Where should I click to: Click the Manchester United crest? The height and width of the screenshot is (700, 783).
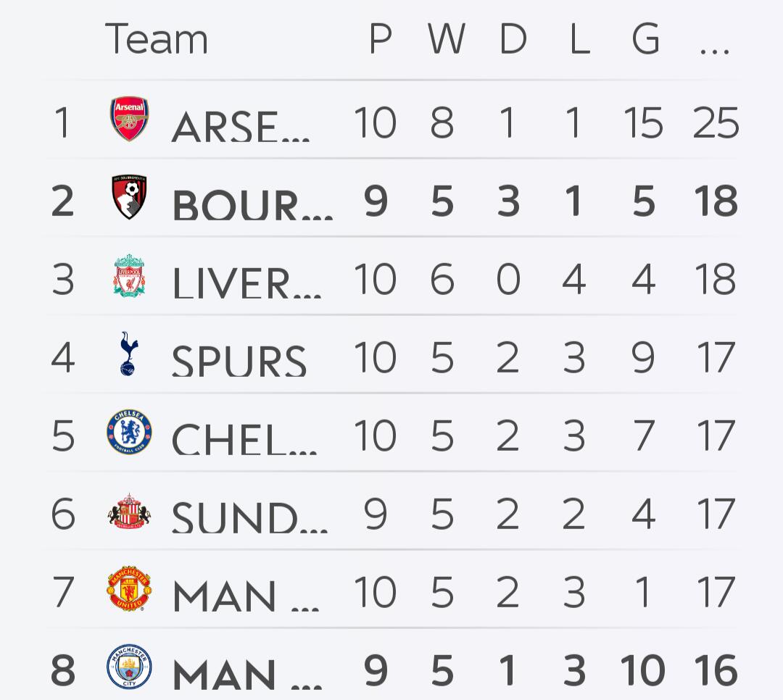tap(129, 590)
